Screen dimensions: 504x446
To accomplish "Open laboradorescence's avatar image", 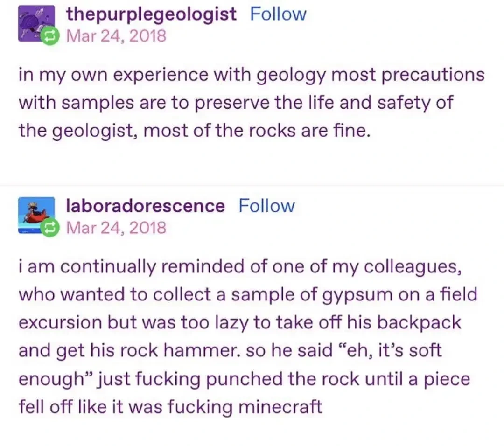I will [x=35, y=215].
